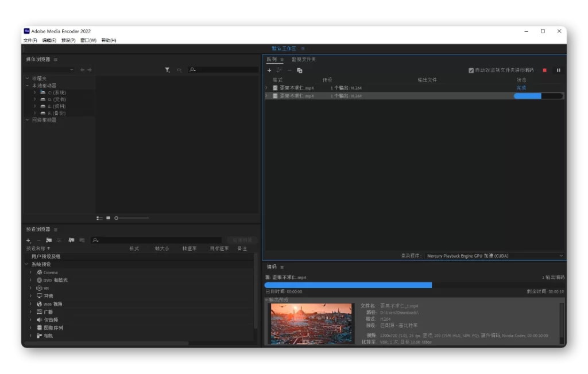Switch to the 监视文件夹 tab
588x374 pixels.
tap(303, 59)
